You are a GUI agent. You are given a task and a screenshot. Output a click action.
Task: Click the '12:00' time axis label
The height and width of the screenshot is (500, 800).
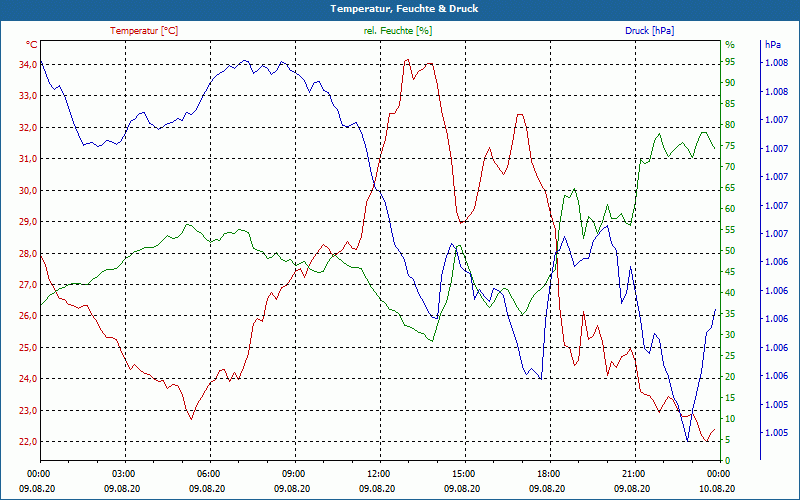378,473
